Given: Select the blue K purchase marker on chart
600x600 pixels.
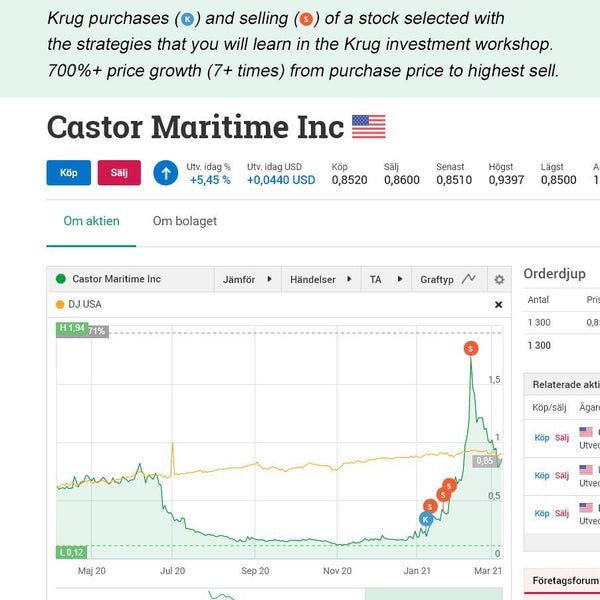Looking at the screenshot, I should coord(426,519).
